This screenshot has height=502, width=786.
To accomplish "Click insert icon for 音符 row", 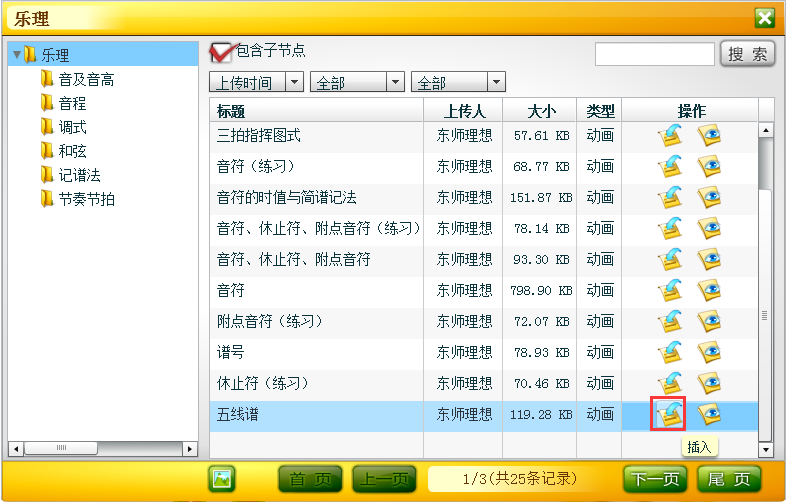I will 668,291.
